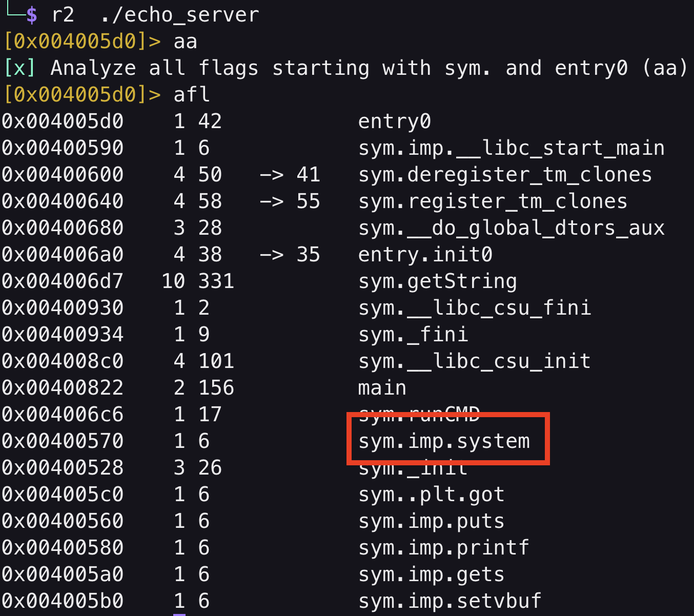Click the sym.imp.system function name

pos(444,441)
